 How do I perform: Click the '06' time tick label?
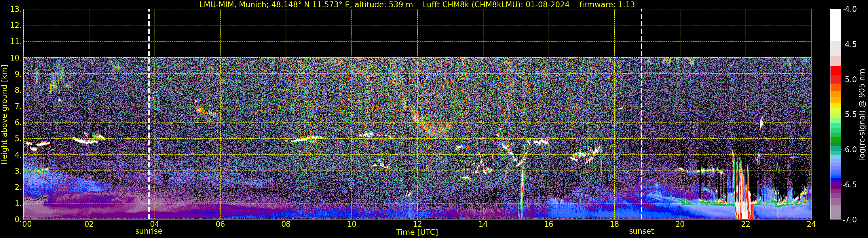220,224
